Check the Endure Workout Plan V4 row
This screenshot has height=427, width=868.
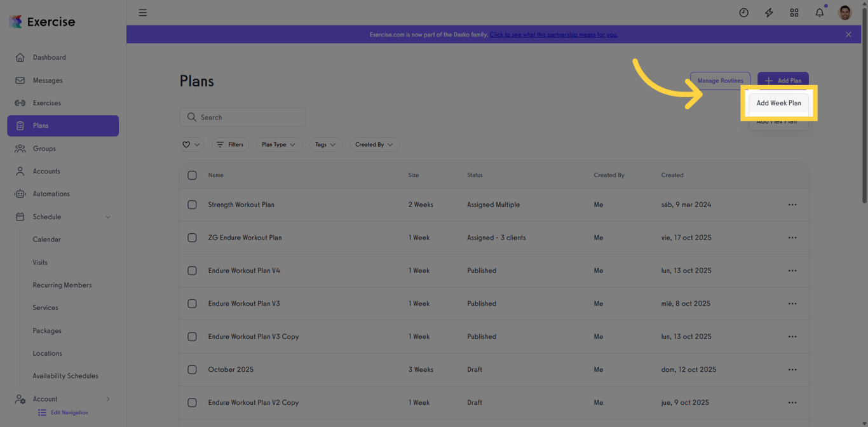[192, 271]
